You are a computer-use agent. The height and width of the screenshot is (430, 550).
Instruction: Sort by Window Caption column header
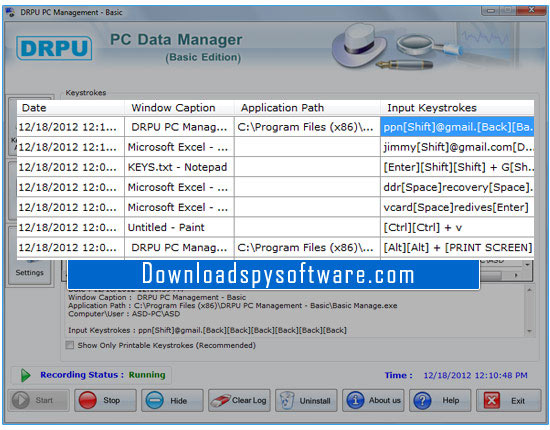[x=179, y=108]
